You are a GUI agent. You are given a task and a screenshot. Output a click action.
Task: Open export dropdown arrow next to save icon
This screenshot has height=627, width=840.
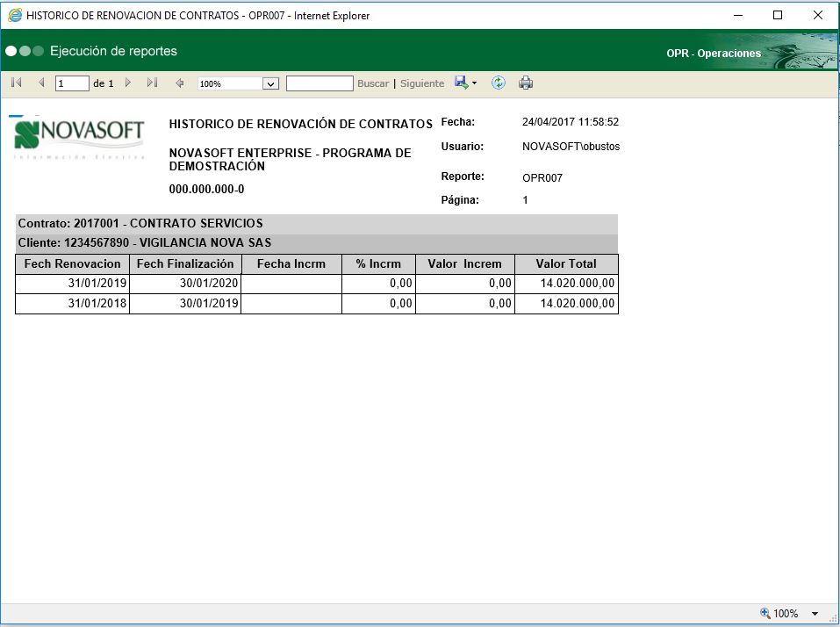pyautogui.click(x=472, y=83)
